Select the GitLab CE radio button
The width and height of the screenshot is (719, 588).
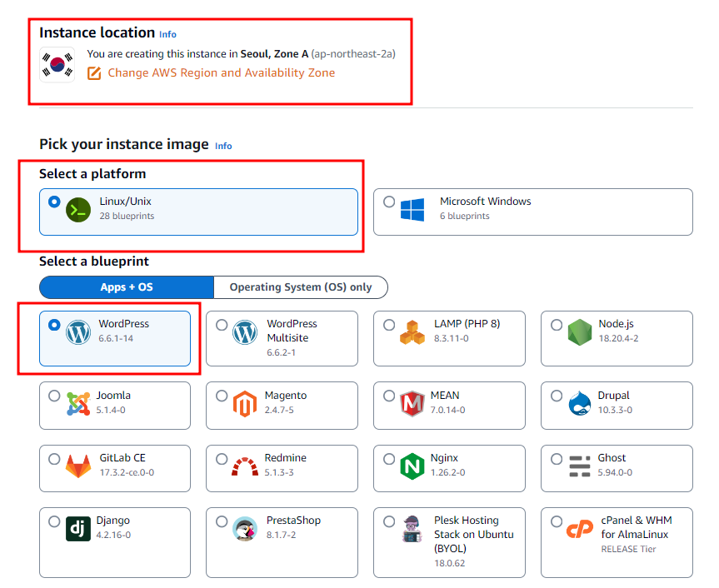54,458
